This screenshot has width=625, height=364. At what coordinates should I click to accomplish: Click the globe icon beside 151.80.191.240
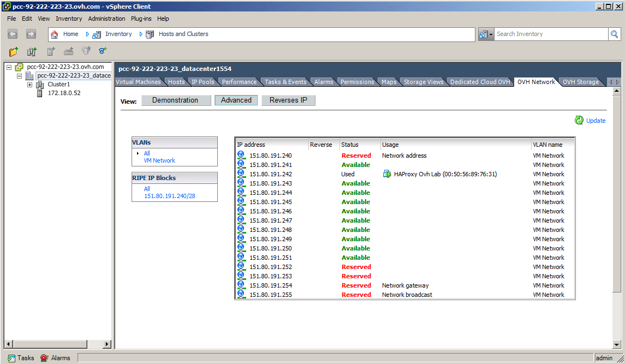click(241, 155)
